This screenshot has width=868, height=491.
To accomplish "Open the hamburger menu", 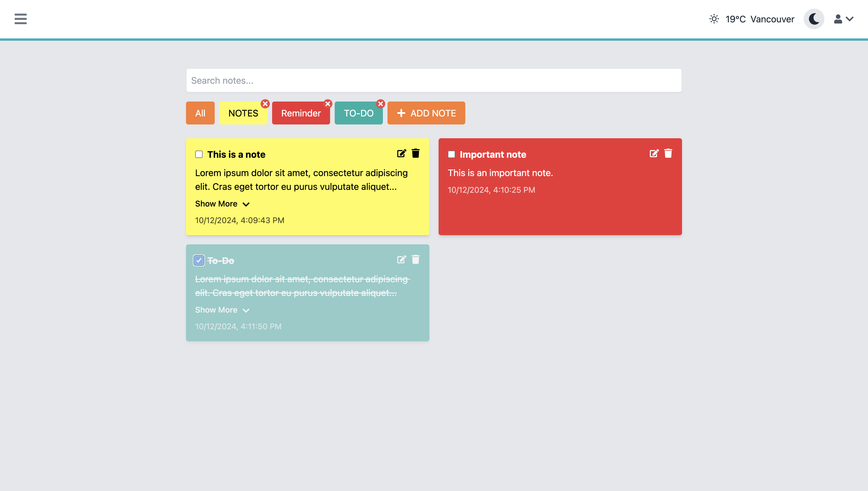I will (x=21, y=19).
